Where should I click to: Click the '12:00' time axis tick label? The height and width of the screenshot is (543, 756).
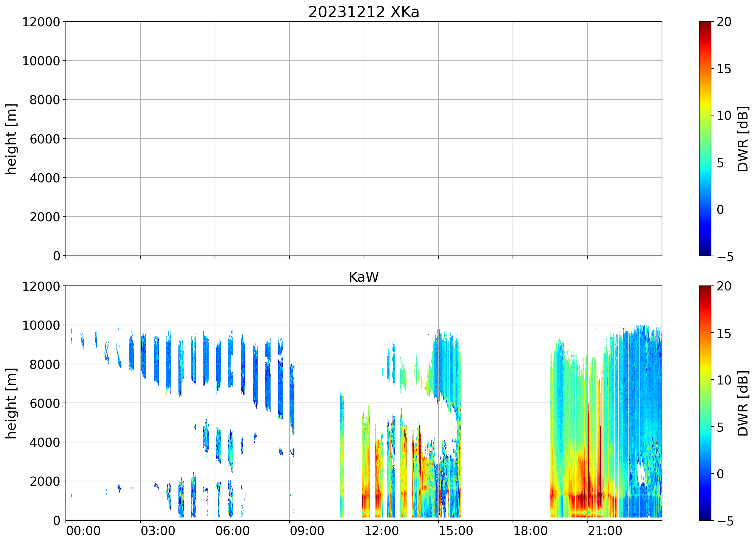click(381, 531)
